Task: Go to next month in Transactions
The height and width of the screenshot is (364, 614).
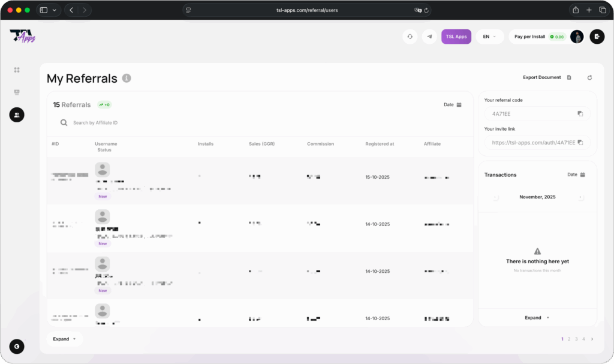Action: [x=580, y=197]
